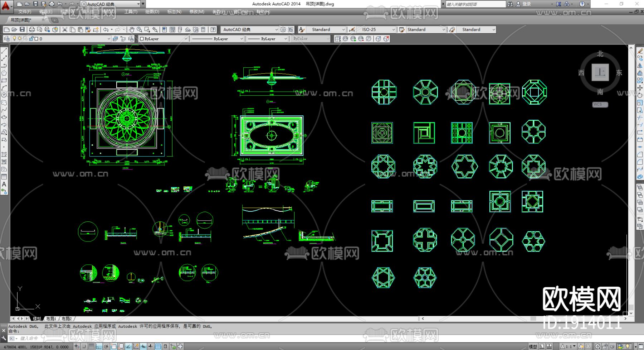The height and width of the screenshot is (350, 644).
Task: Open the 修改(M) menu
Action: coord(197,12)
